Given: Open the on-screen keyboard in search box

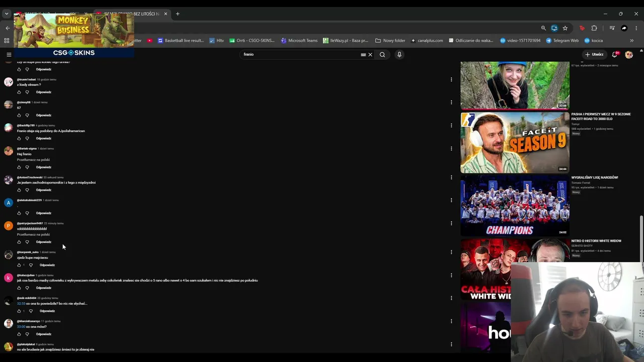Looking at the screenshot, I should [x=363, y=54].
